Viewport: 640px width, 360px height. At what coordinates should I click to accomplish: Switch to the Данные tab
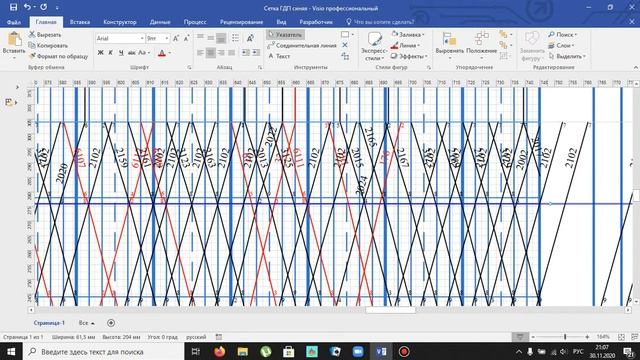[x=160, y=22]
